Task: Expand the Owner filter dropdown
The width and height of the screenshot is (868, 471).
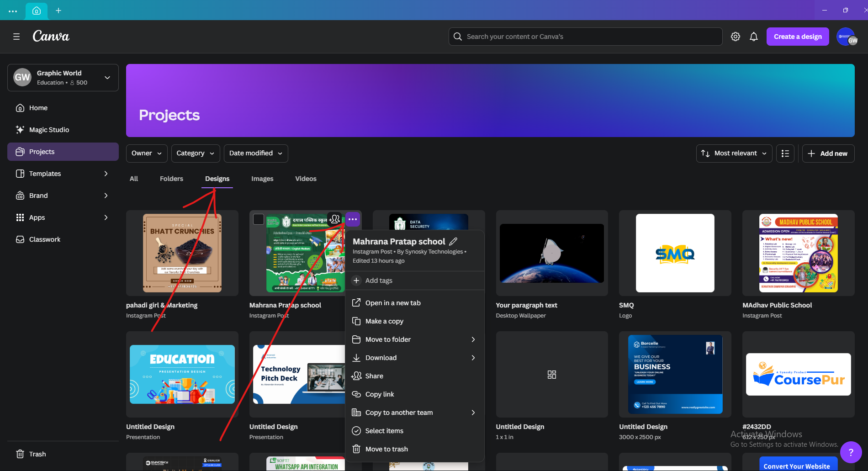Action: [x=147, y=153]
